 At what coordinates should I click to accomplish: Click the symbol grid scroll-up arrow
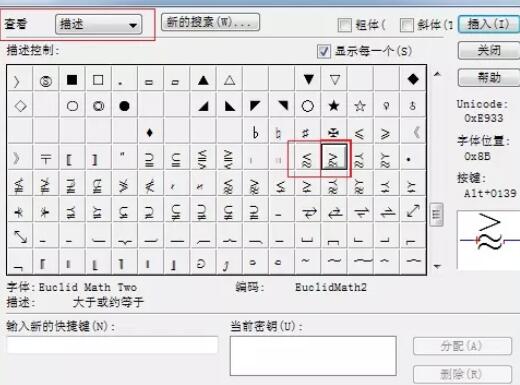click(437, 74)
